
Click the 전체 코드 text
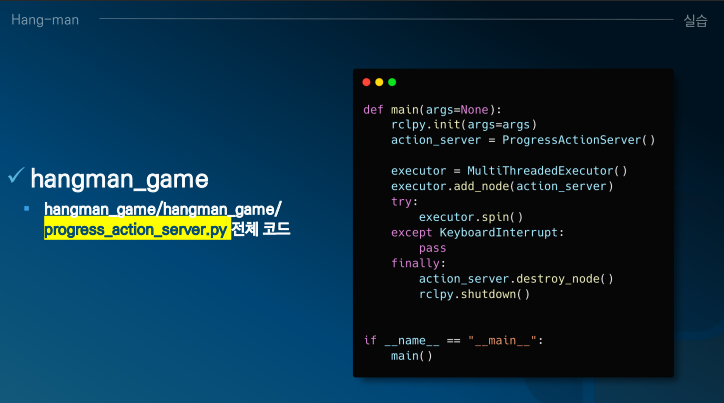[x=260, y=229]
